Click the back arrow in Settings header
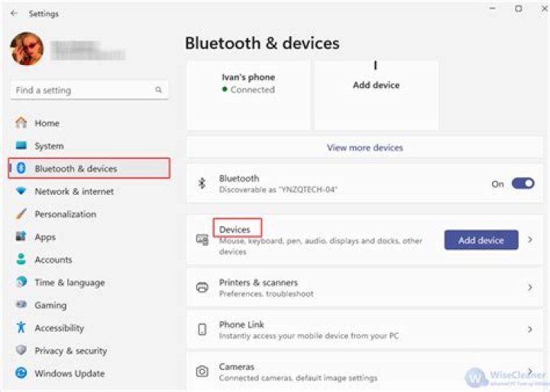The height and width of the screenshot is (392, 550). (14, 13)
